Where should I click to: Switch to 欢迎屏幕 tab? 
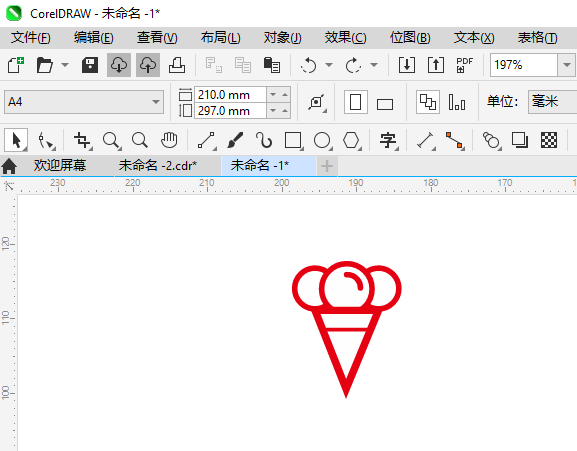(x=60, y=166)
